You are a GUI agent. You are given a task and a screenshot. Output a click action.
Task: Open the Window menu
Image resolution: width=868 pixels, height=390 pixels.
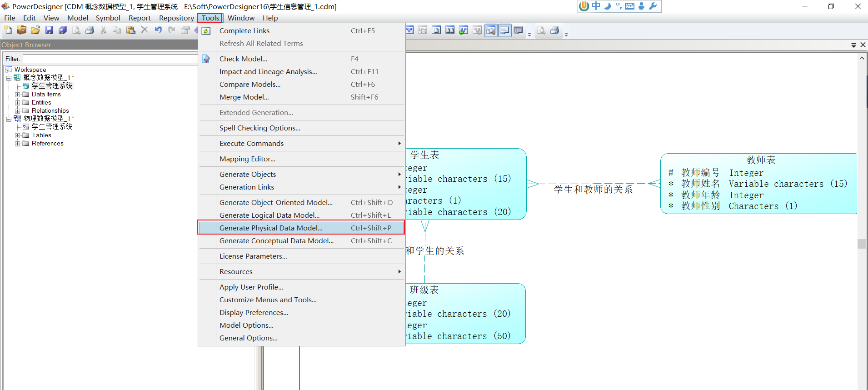tap(241, 18)
